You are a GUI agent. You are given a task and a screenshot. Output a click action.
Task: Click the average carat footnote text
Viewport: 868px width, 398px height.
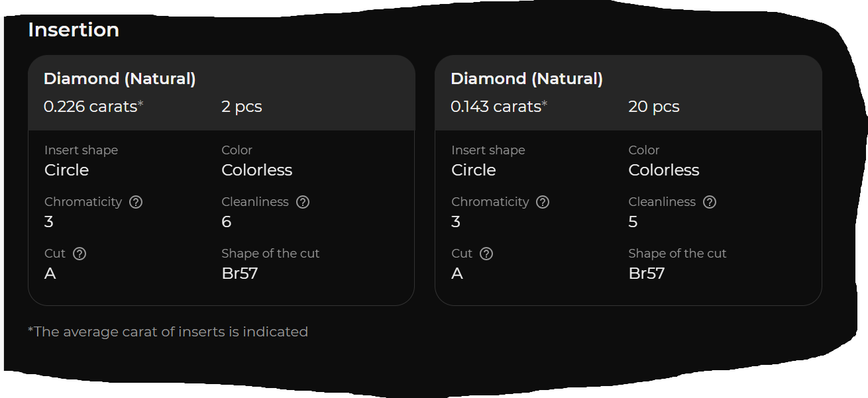tap(168, 332)
